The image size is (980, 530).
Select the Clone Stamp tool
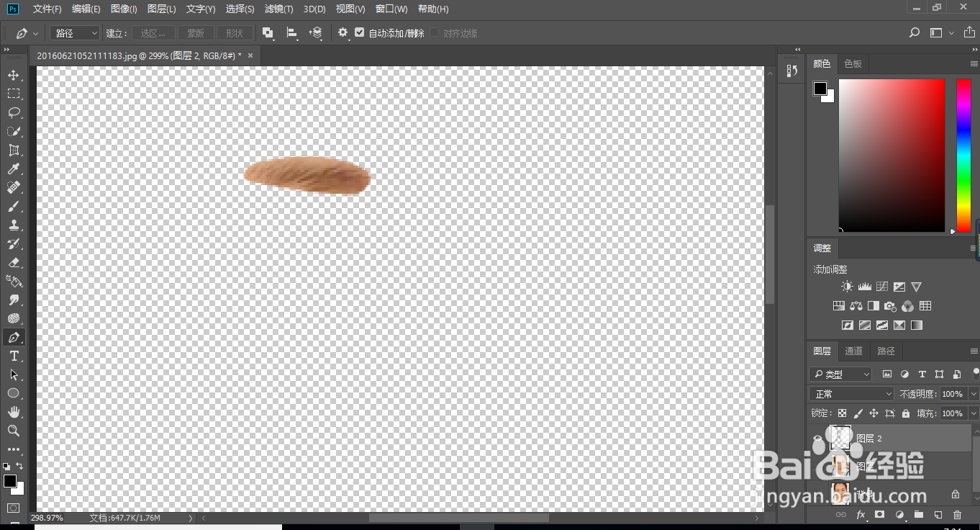(13, 225)
